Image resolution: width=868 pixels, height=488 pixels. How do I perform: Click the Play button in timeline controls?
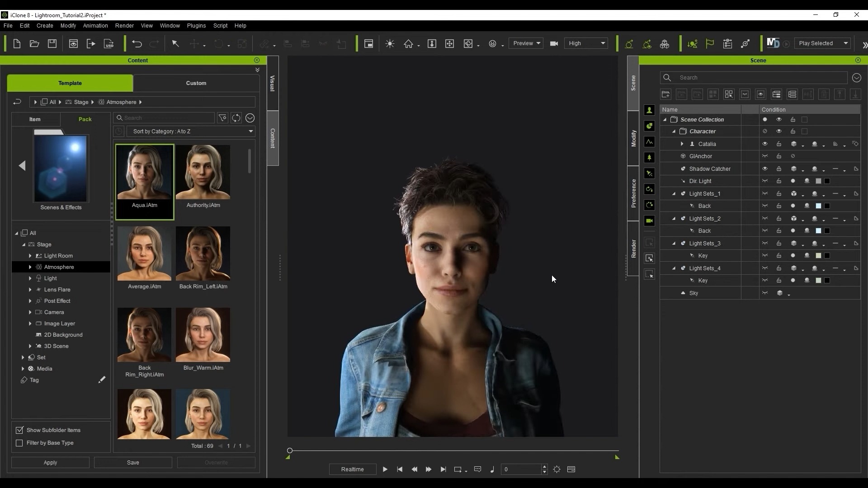click(385, 469)
